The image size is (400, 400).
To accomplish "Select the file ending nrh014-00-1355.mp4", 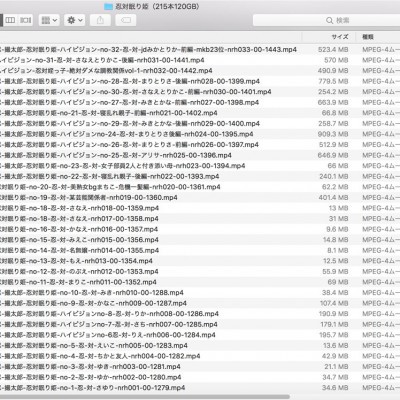I will pos(200,250).
